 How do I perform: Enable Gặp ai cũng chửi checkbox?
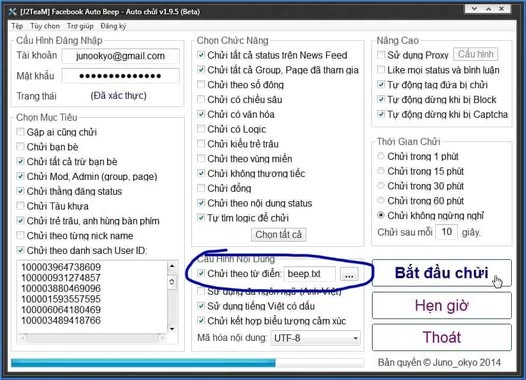(20, 132)
